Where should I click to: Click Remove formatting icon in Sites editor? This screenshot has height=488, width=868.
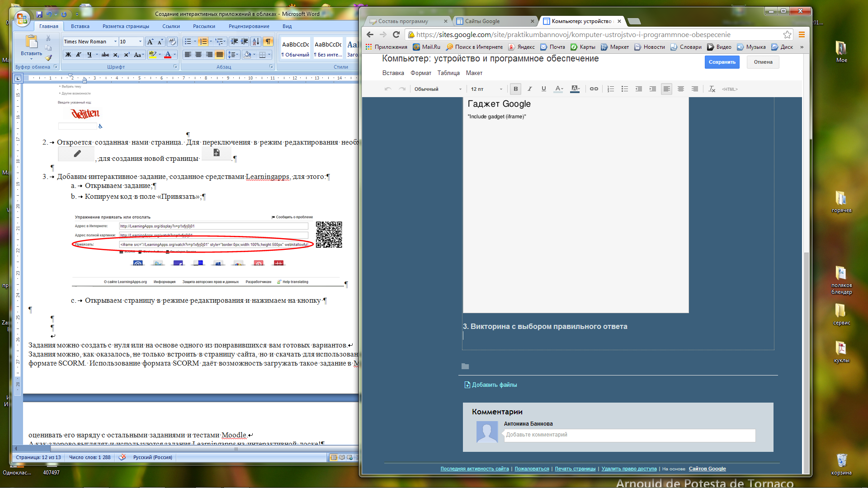click(x=712, y=89)
